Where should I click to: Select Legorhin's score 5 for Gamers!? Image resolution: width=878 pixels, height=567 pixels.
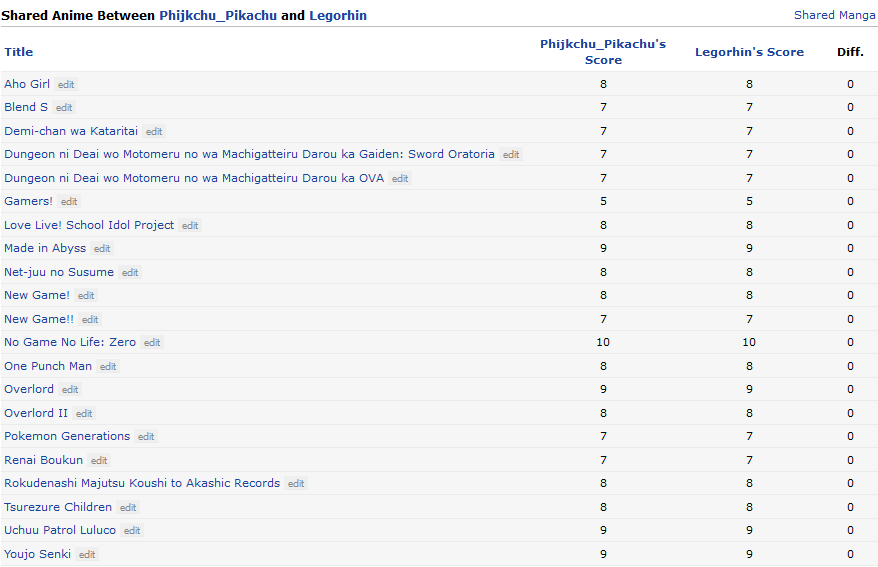pos(749,201)
